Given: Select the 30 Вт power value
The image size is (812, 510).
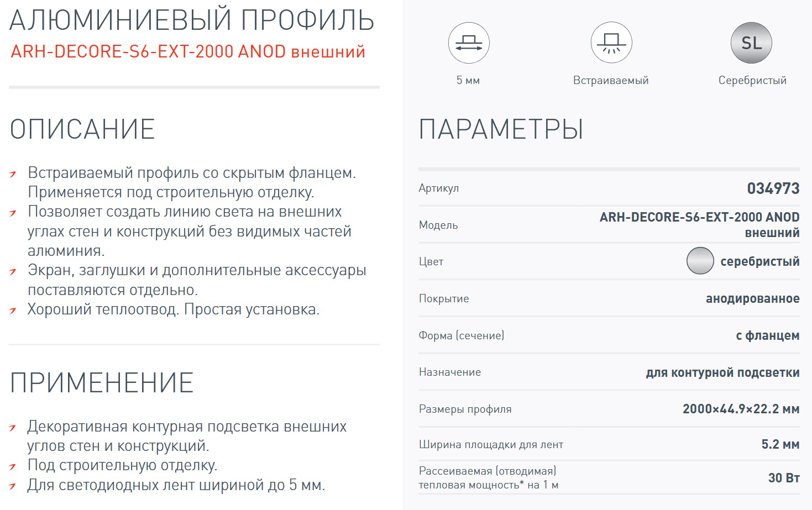Looking at the screenshot, I should [x=784, y=478].
